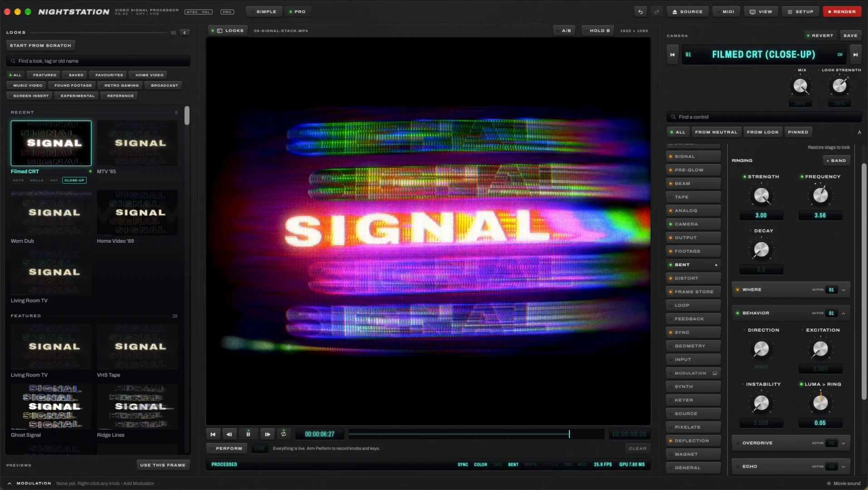This screenshot has height=490, width=868.
Task: Enable the LOOP stage
Action: point(671,305)
